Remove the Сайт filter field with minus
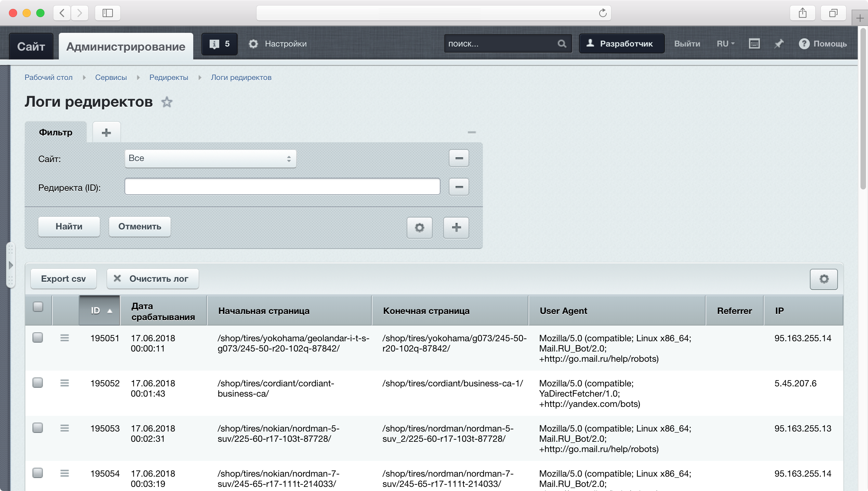The image size is (868, 491). pos(459,158)
